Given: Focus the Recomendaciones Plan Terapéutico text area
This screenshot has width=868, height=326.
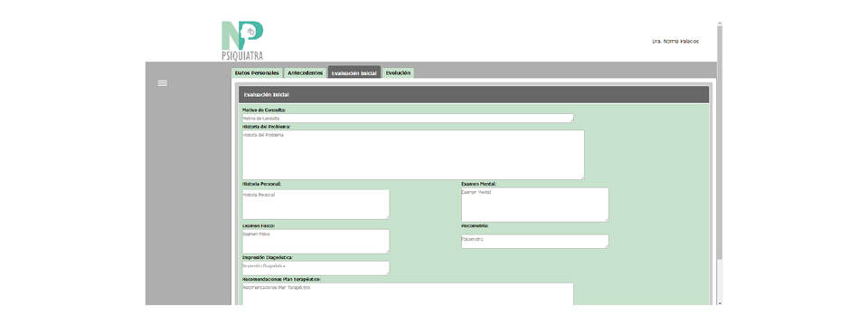Looking at the screenshot, I should click(408, 294).
